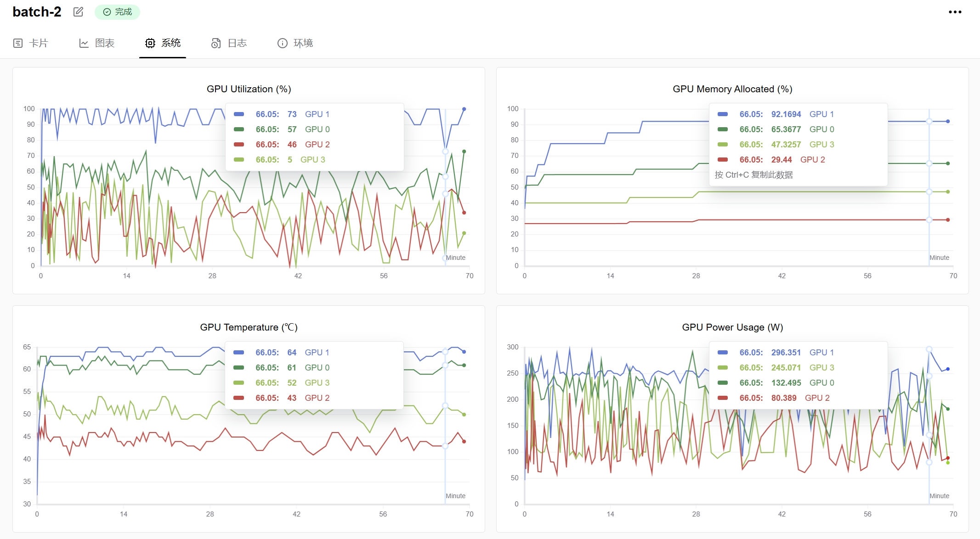This screenshot has height=539, width=980.
Task: Click GPU 0 dark green swatch in Power tooltip
Action: click(x=723, y=383)
